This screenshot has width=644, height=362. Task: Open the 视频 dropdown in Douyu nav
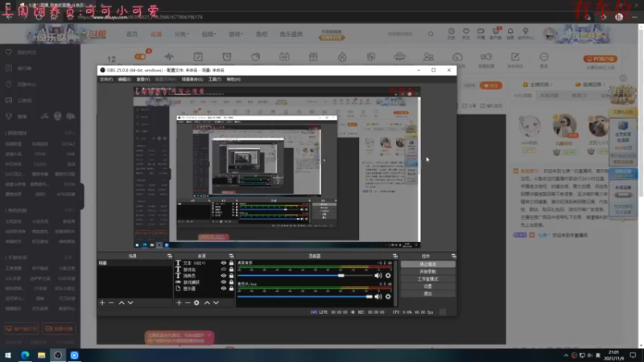click(208, 34)
